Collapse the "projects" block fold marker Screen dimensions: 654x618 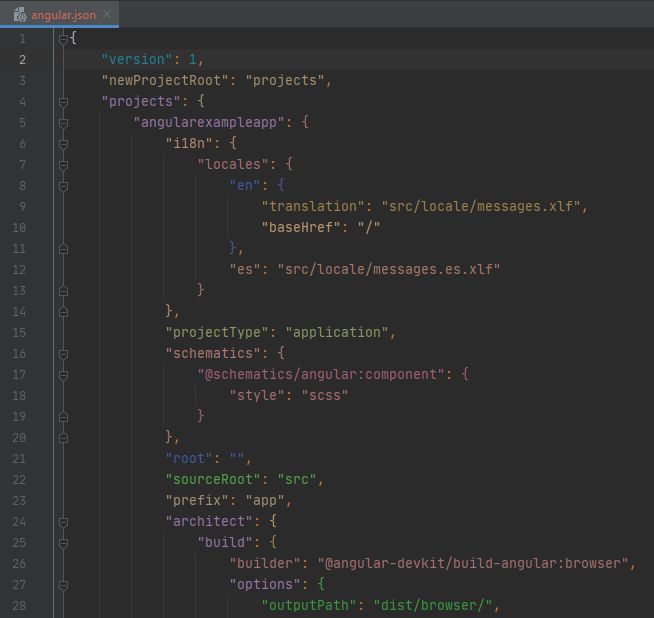pos(63,102)
